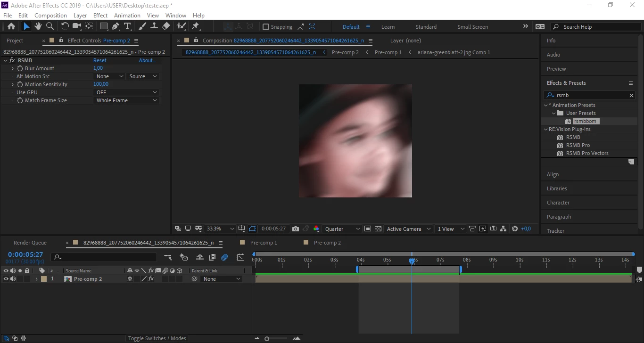The height and width of the screenshot is (343, 644).
Task: Select the Roto Brush tool
Action: [181, 26]
